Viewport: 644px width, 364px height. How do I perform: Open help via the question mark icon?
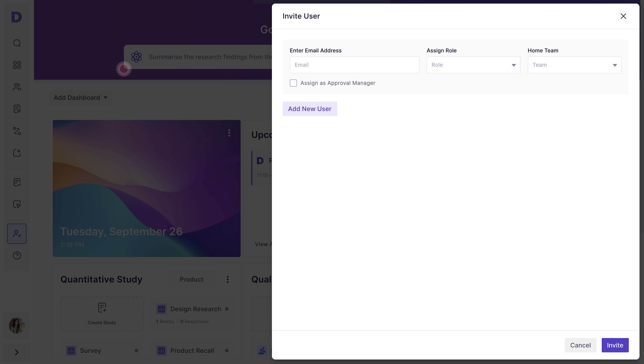(x=17, y=255)
